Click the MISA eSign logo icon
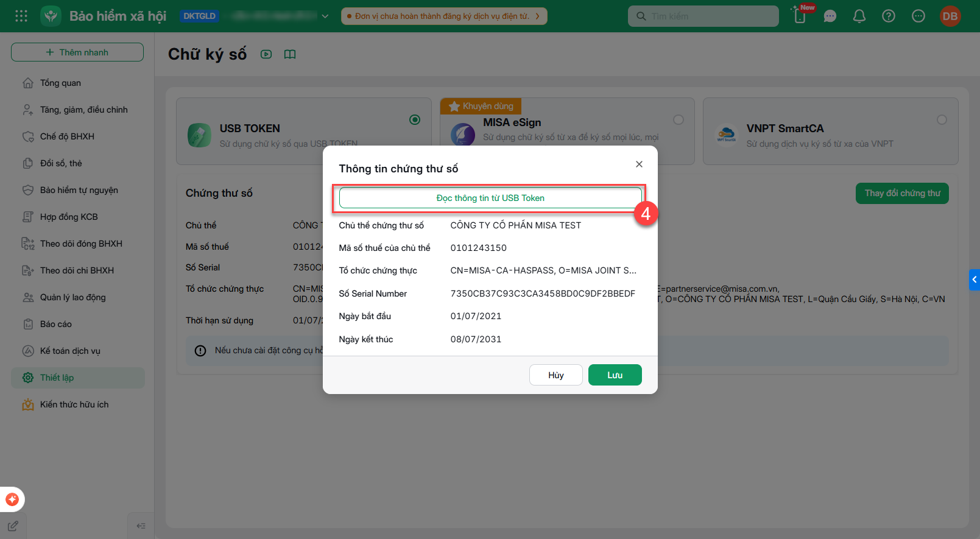The width and height of the screenshot is (980, 539). point(462,134)
